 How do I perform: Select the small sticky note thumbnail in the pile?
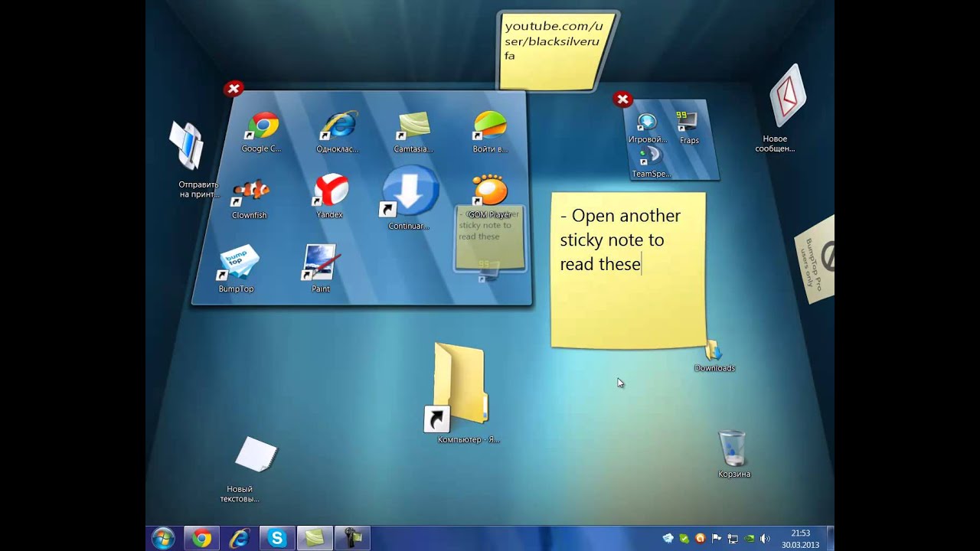tap(490, 239)
